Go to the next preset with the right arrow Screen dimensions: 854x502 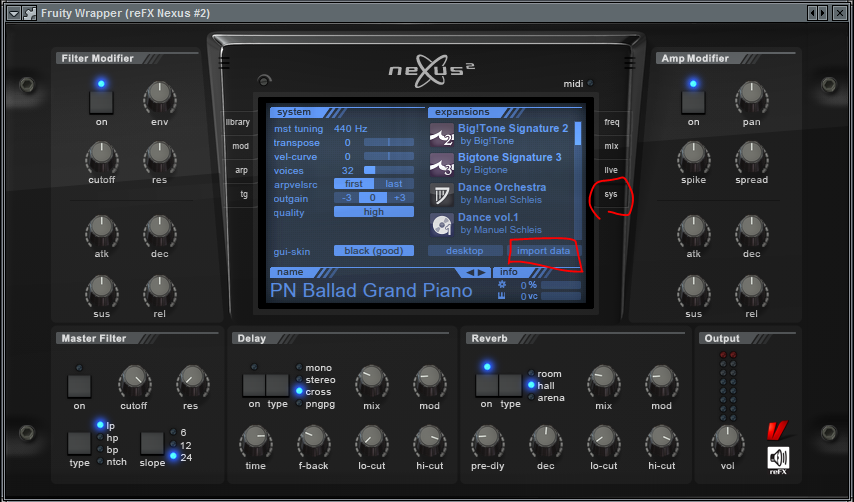click(x=481, y=272)
